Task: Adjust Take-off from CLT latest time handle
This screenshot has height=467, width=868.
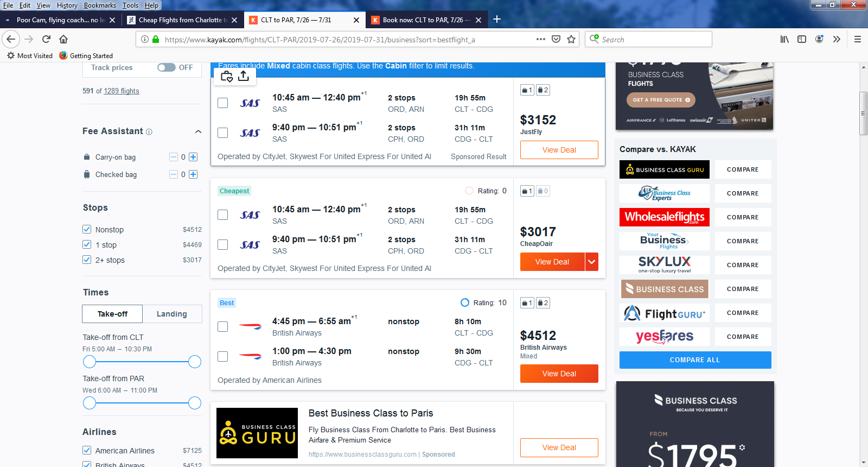Action: [x=195, y=362]
